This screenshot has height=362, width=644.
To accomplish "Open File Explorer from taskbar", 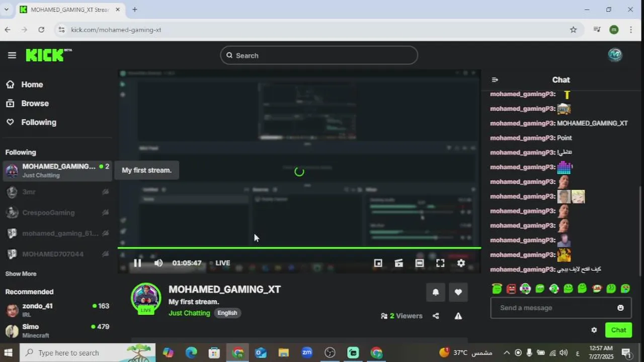I will tap(284, 353).
